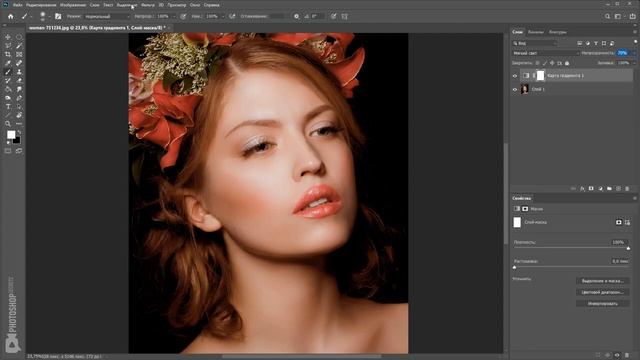Click the Цветовой диапазон button
This screenshot has width=640, height=360.
pyautogui.click(x=602, y=292)
